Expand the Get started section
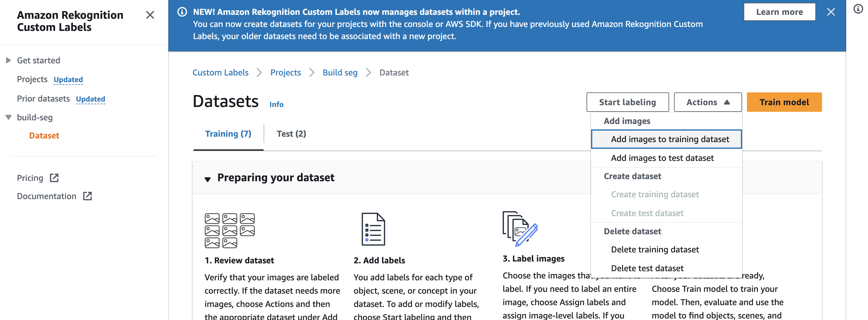The width and height of the screenshot is (868, 320). [8, 60]
